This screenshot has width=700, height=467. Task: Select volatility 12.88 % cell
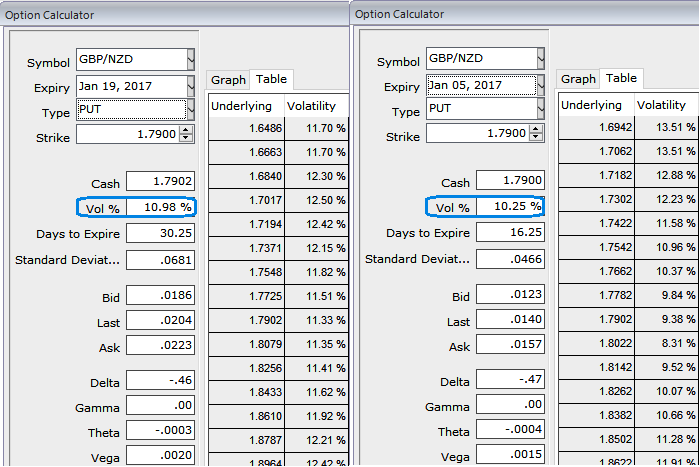667,175
